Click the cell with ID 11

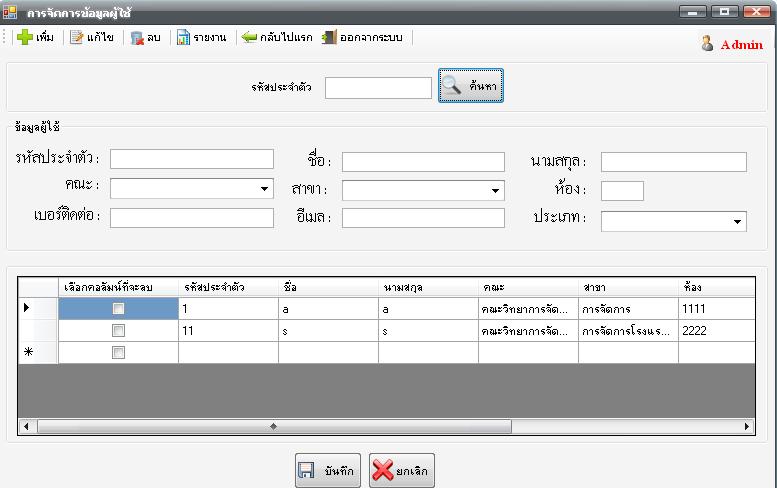click(x=228, y=330)
